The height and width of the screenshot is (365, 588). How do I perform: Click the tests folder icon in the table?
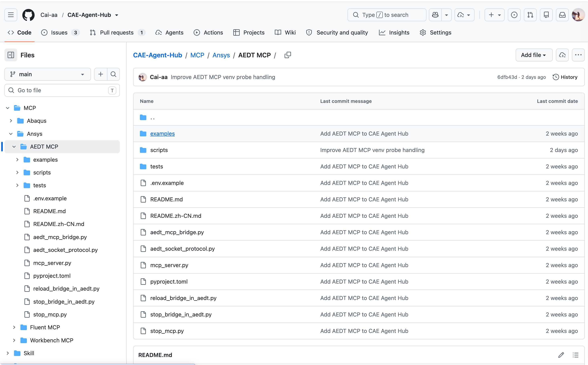tap(143, 167)
